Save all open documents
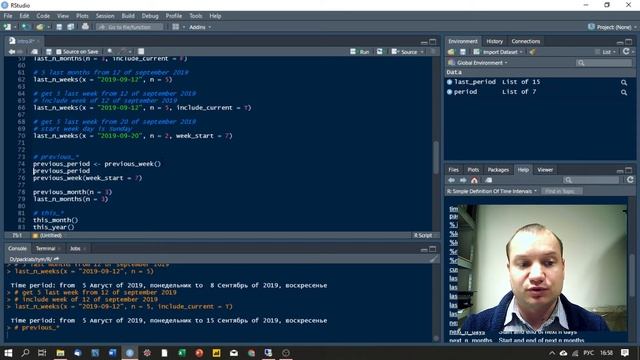The height and width of the screenshot is (360, 640). (x=71, y=27)
